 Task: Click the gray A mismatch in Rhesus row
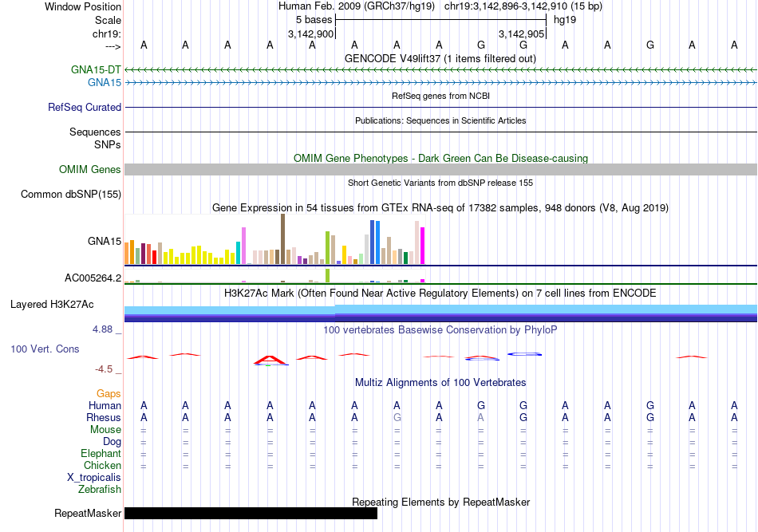tap(480, 417)
